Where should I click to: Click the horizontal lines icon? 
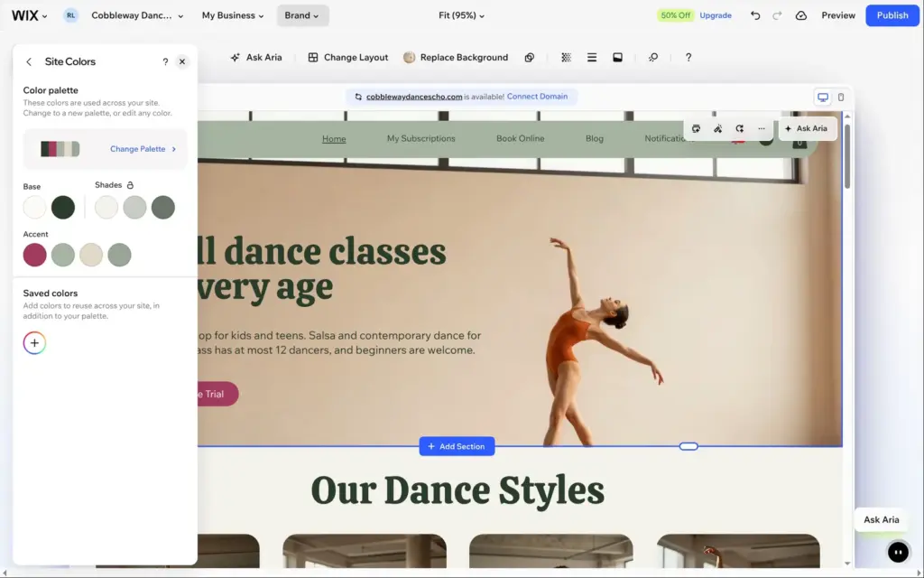(592, 57)
